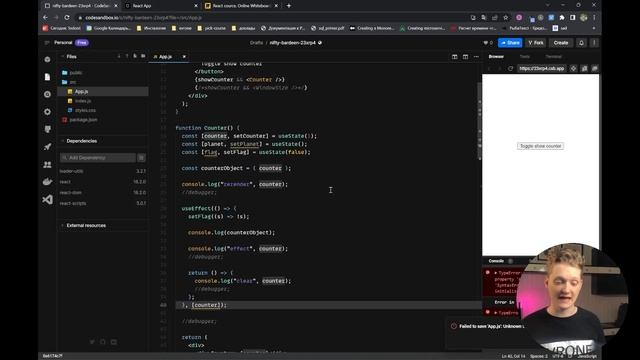Click the new folder icon in Files header
This screenshot has width=640, height=360.
(x=143, y=56)
